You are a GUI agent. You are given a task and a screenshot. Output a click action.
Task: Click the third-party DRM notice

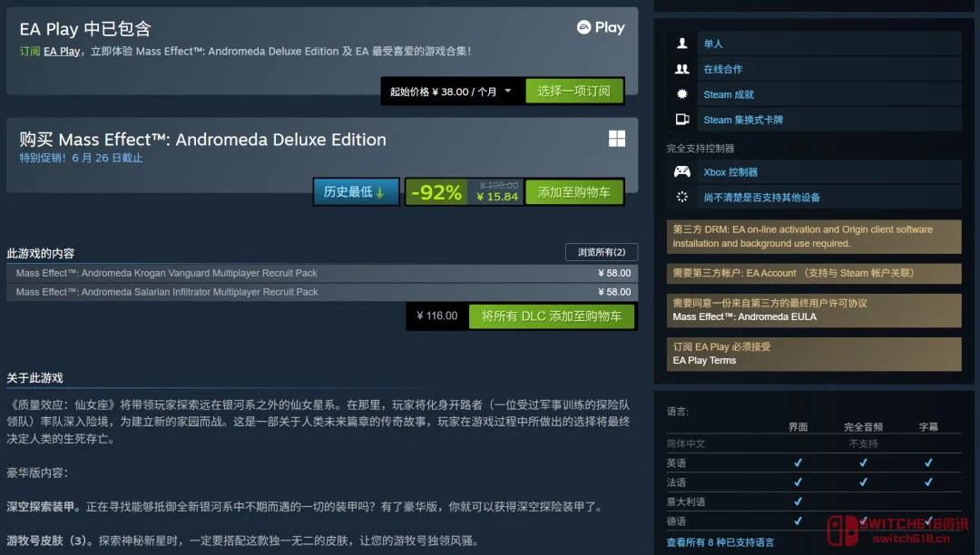[814, 237]
